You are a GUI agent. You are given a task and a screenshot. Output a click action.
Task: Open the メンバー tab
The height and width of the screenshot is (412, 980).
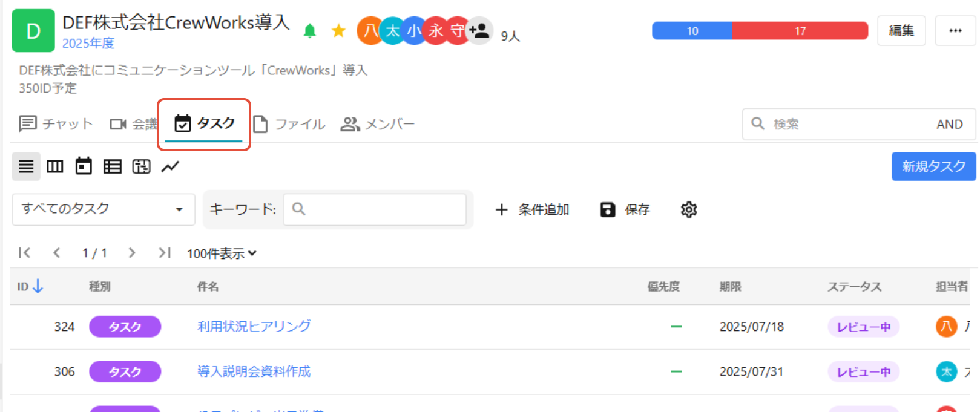tap(378, 124)
